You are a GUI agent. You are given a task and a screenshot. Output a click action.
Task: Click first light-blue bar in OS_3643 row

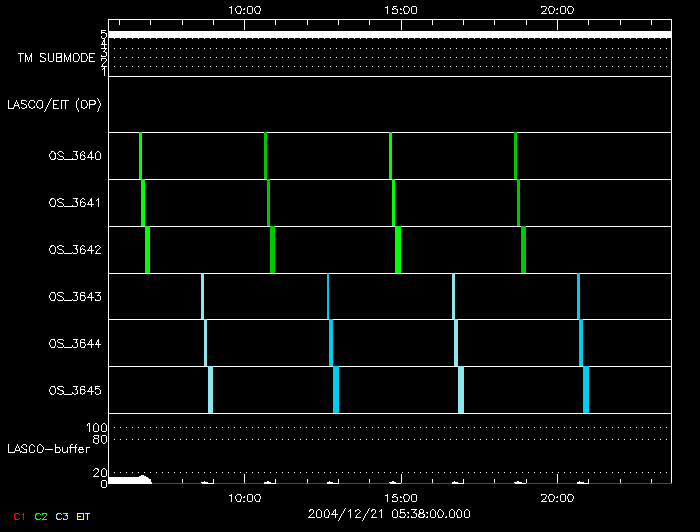point(202,297)
